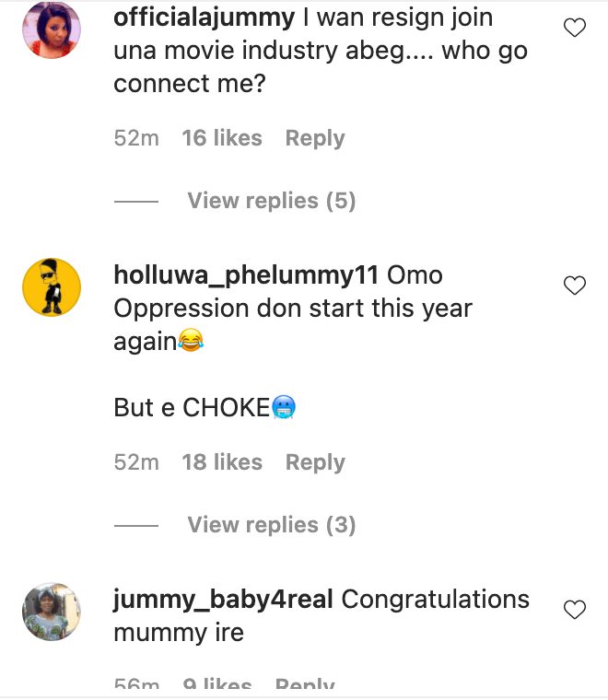Show the 18 likes list

[x=222, y=462]
